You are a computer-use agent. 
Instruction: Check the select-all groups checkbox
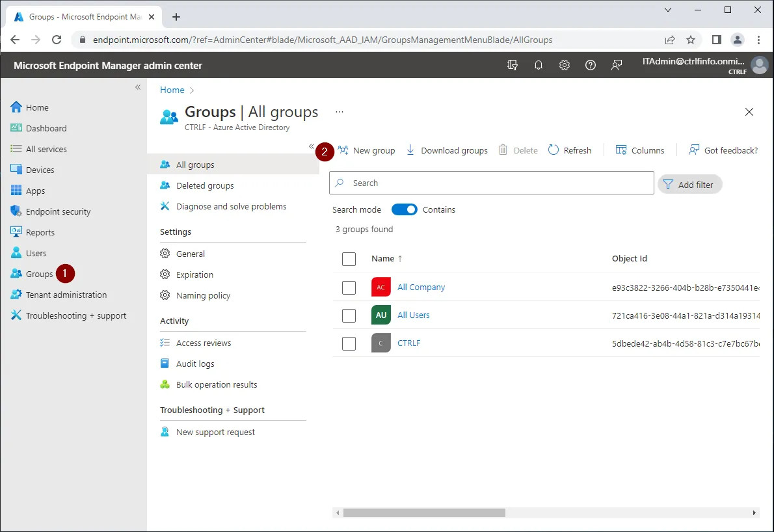pos(349,259)
